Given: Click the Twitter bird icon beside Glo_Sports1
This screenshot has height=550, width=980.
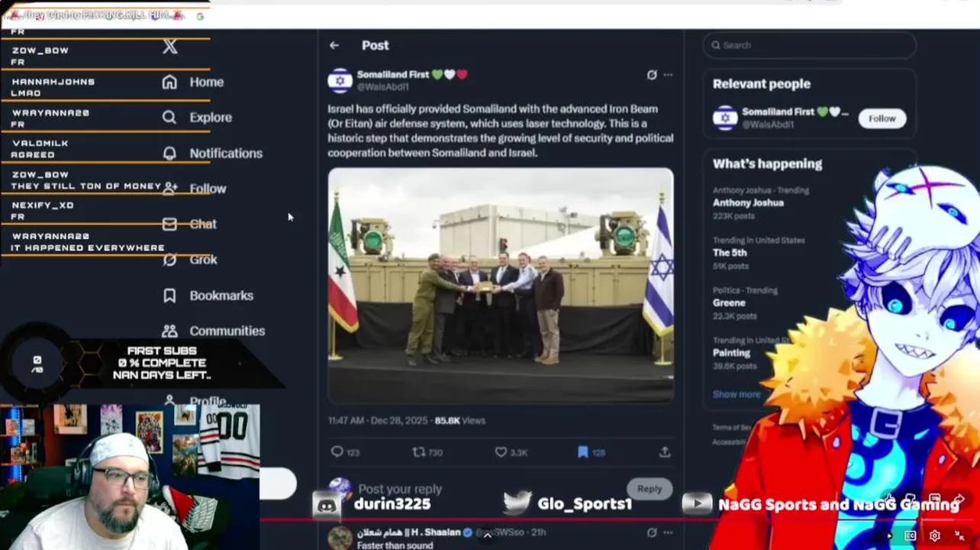Looking at the screenshot, I should pos(517,503).
